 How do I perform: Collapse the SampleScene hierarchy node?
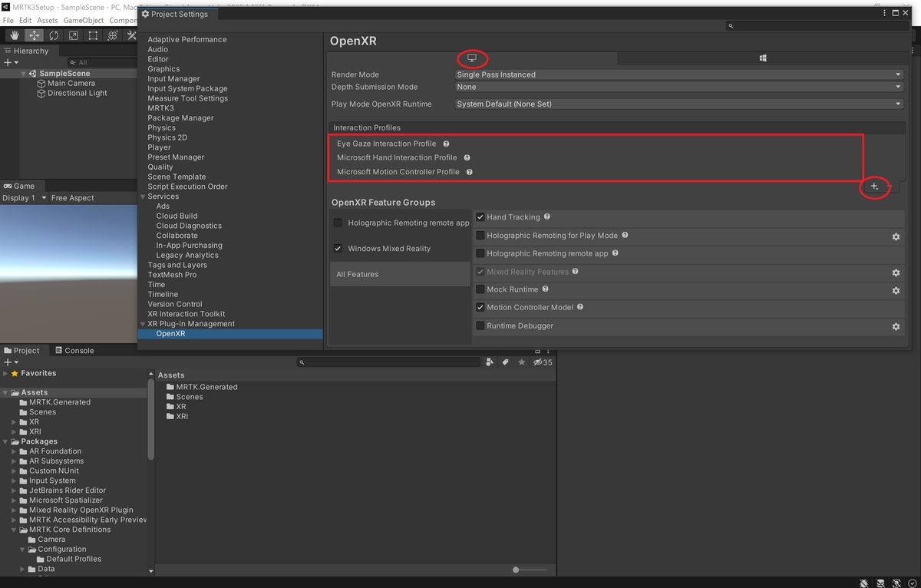point(23,74)
